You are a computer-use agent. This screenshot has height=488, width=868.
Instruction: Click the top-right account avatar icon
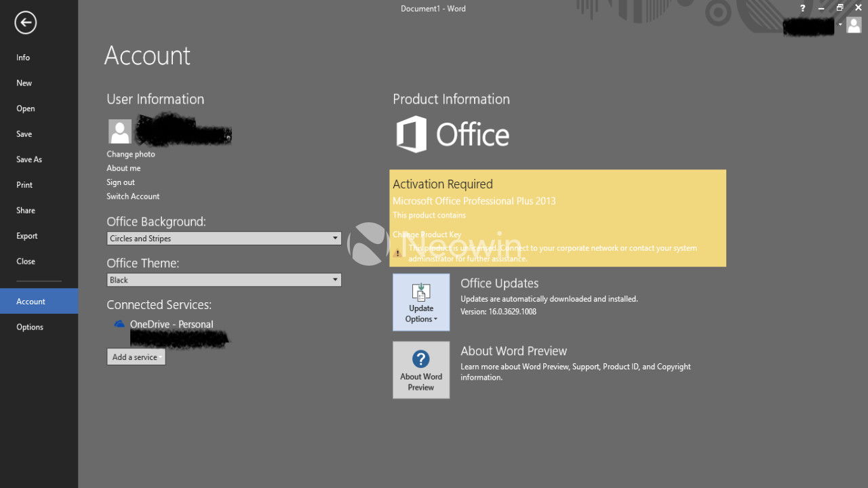click(854, 25)
